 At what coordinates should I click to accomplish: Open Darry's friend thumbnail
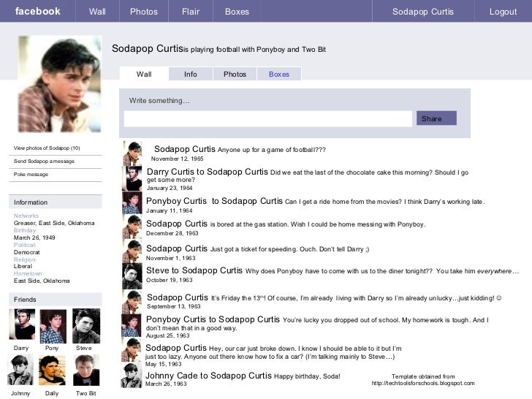pyautogui.click(x=22, y=324)
